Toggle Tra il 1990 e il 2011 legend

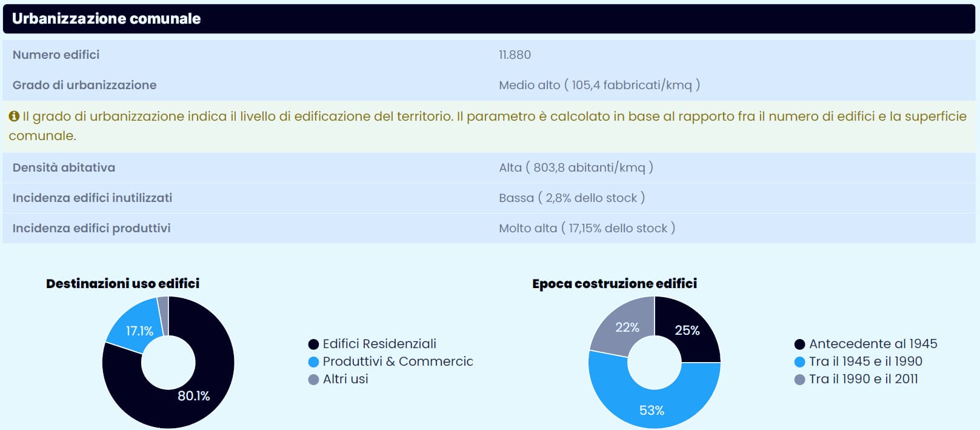pos(863,379)
